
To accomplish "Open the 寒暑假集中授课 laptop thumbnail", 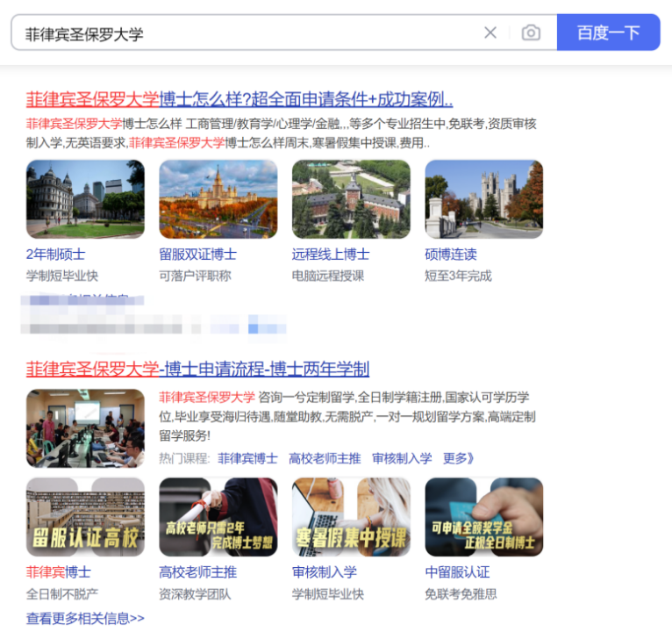I will [351, 517].
